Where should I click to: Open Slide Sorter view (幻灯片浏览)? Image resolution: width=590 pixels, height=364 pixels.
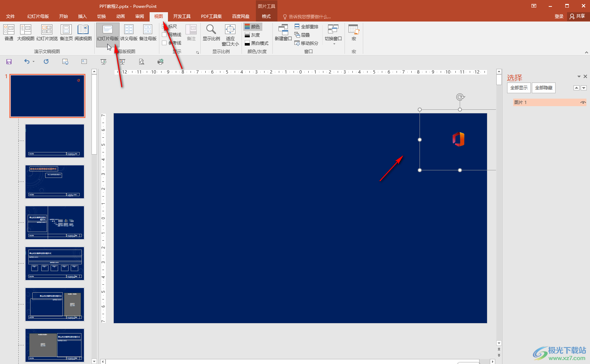click(x=47, y=33)
